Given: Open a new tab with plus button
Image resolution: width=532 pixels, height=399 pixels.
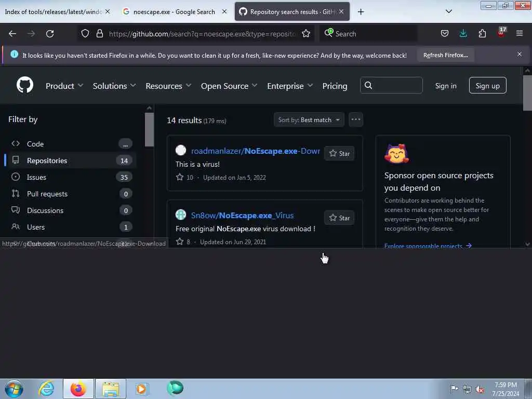Looking at the screenshot, I should [x=361, y=12].
